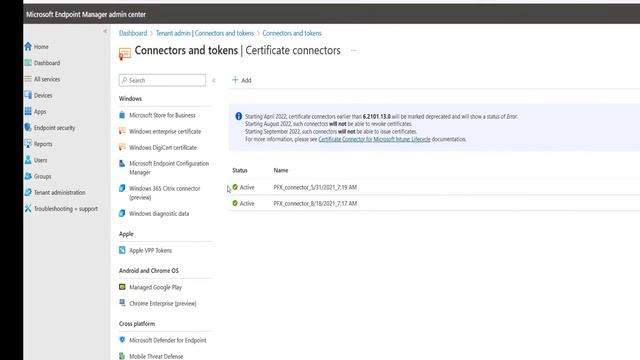Open the Dashboard icon in left navigation
This screenshot has height=360, width=640.
[28, 62]
